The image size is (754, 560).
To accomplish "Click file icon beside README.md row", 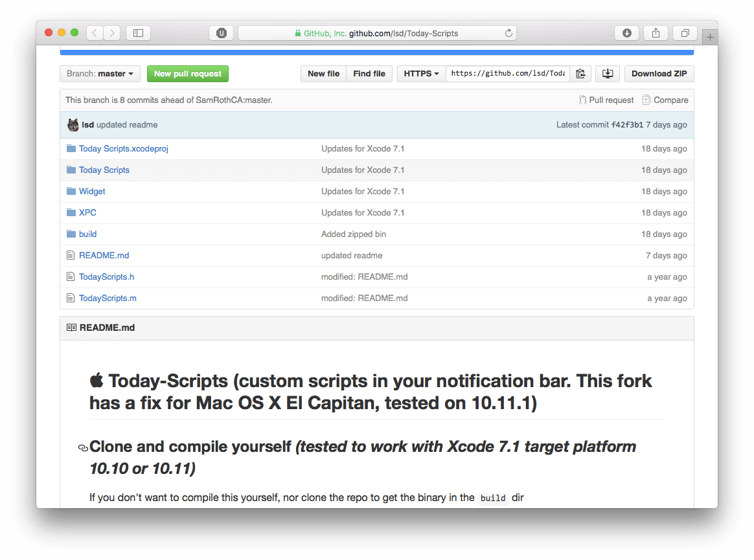I will (71, 255).
